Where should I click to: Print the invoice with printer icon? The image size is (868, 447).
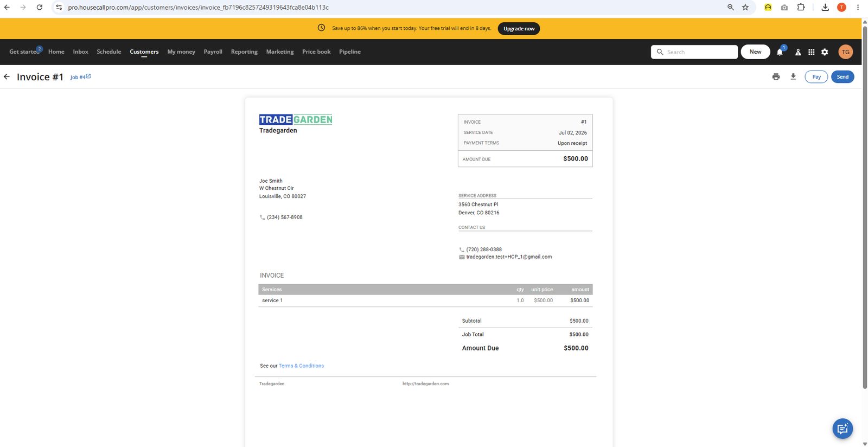pyautogui.click(x=776, y=77)
